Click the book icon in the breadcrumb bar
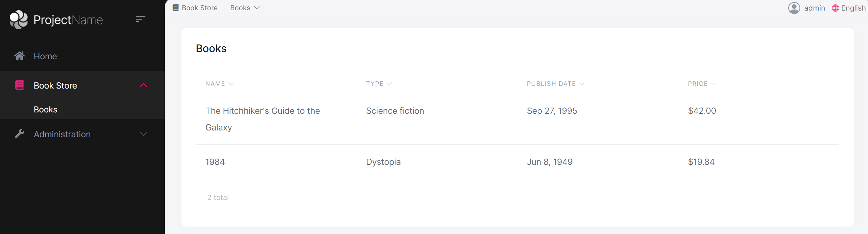Viewport: 868px width, 234px height. [175, 7]
